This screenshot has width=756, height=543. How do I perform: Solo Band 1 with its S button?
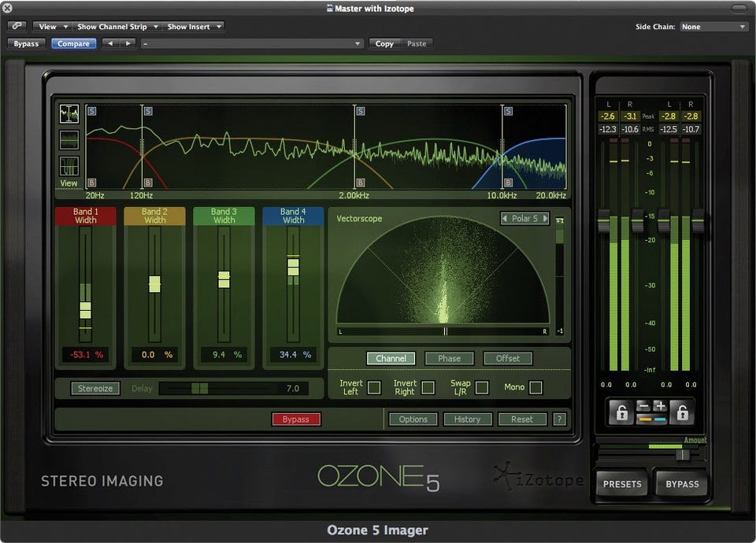pos(91,111)
